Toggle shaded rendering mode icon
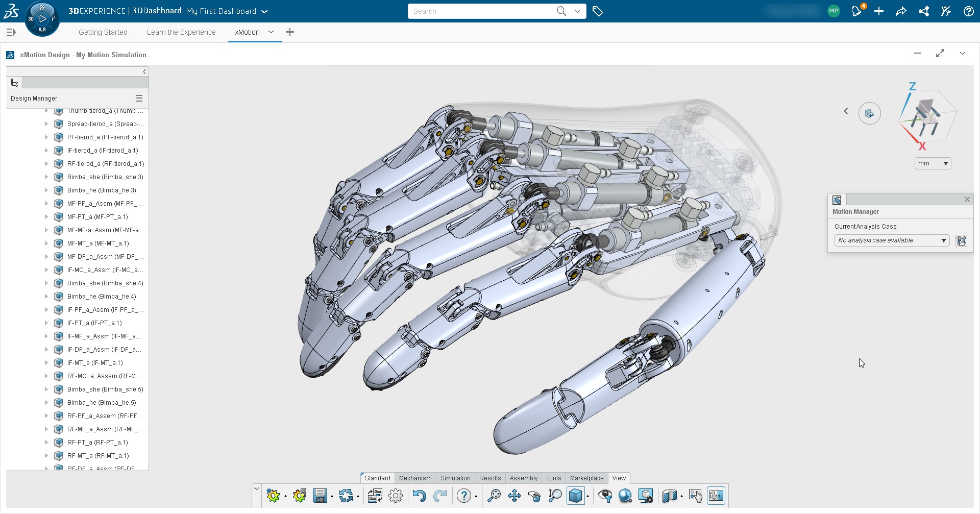Image resolution: width=980 pixels, height=514 pixels. coord(625,495)
